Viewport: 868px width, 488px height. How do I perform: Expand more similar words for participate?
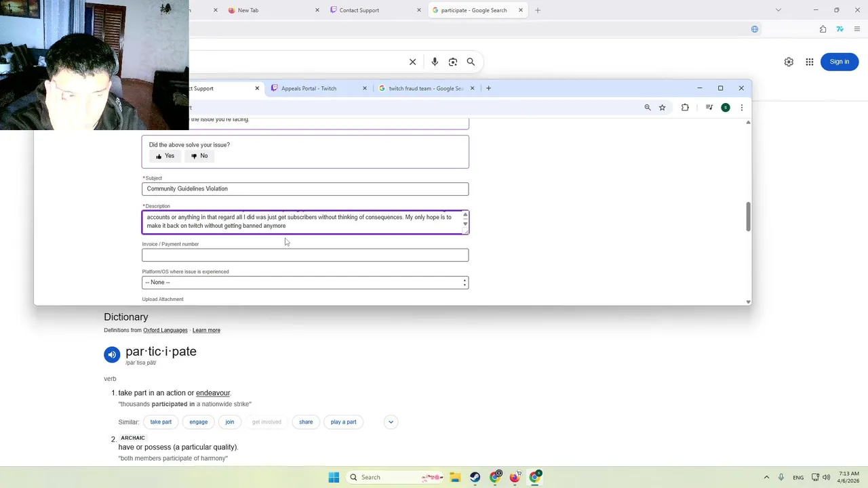click(x=391, y=422)
